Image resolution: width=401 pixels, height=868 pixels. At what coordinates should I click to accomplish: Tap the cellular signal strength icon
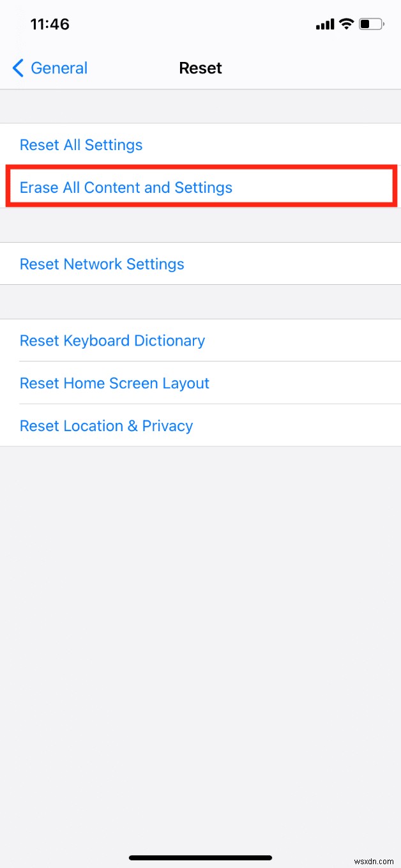pyautogui.click(x=324, y=24)
